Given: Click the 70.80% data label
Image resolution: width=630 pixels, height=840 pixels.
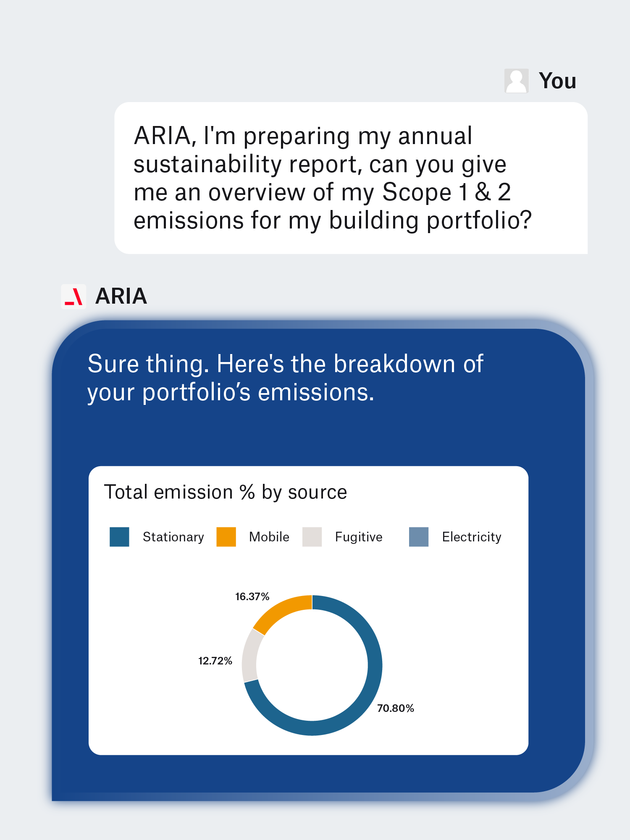Looking at the screenshot, I should [x=395, y=708].
